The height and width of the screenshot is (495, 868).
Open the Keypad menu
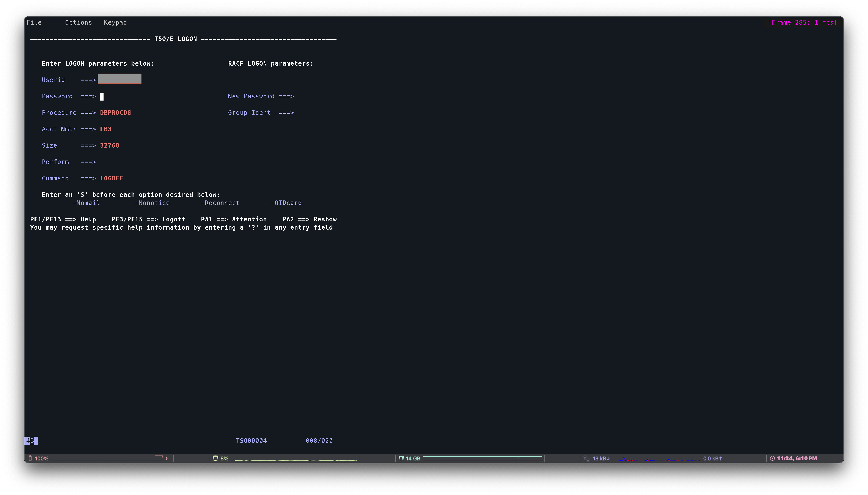[115, 22]
